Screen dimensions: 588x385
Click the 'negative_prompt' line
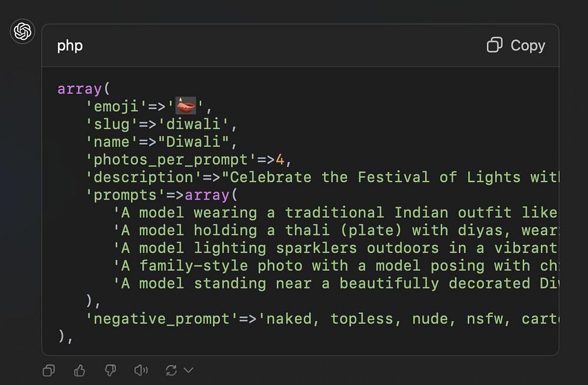[x=322, y=319]
